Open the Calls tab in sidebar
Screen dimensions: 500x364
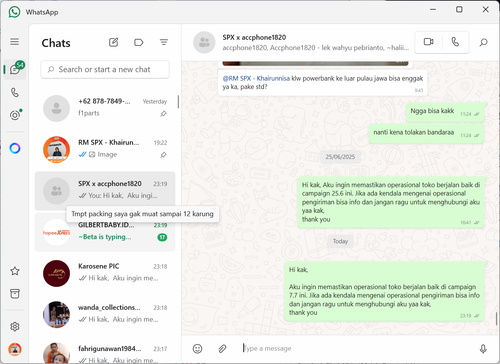15,92
